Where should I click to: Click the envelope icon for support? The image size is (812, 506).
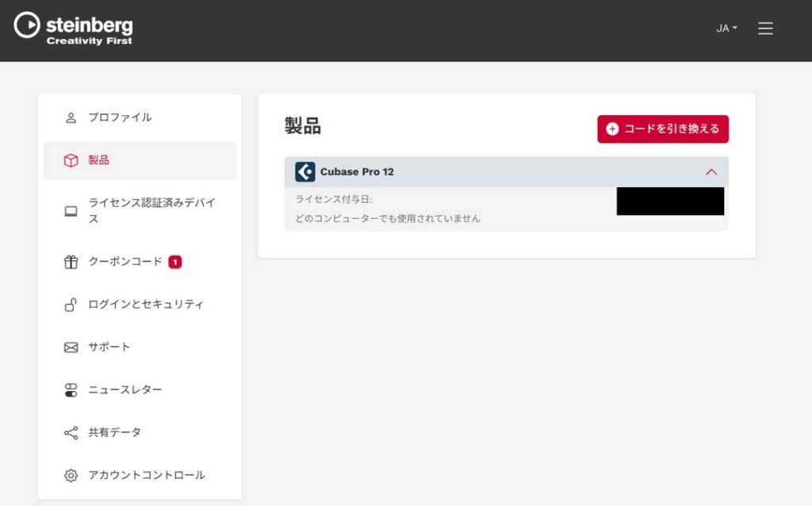coord(71,347)
